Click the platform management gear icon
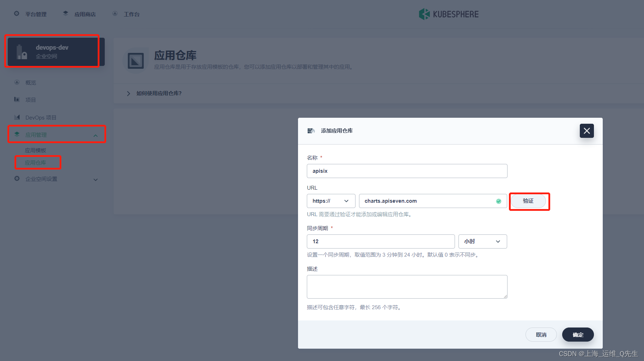The width and height of the screenshot is (644, 361). (x=17, y=14)
